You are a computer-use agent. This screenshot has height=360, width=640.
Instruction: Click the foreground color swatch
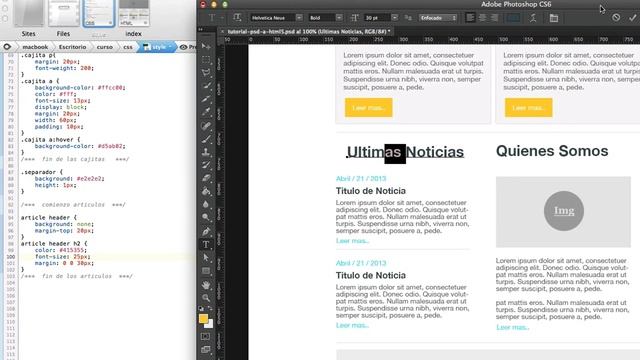tap(203, 319)
